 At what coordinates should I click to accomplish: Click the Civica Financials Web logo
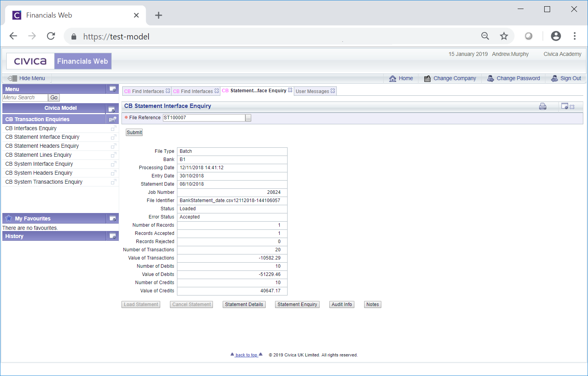[59, 61]
